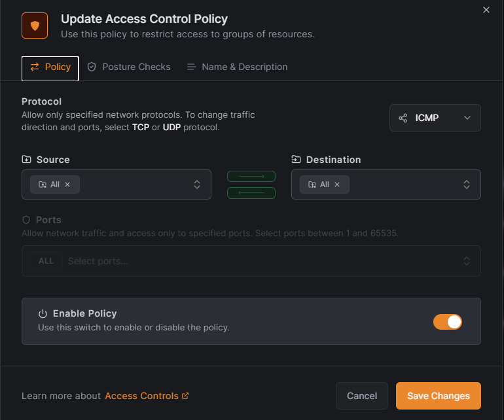
Task: Expand the Destination group selector
Action: pos(467,184)
